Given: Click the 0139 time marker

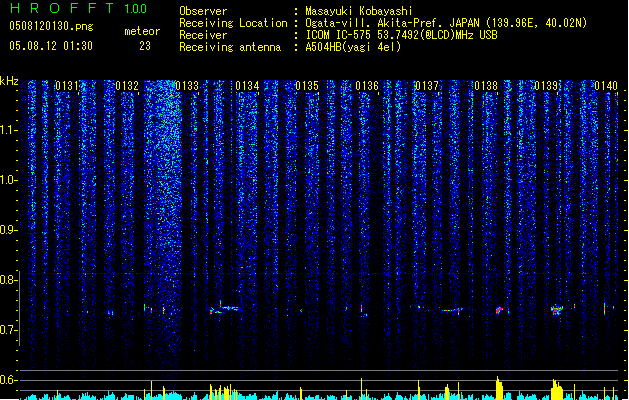Looking at the screenshot, I should [546, 86].
